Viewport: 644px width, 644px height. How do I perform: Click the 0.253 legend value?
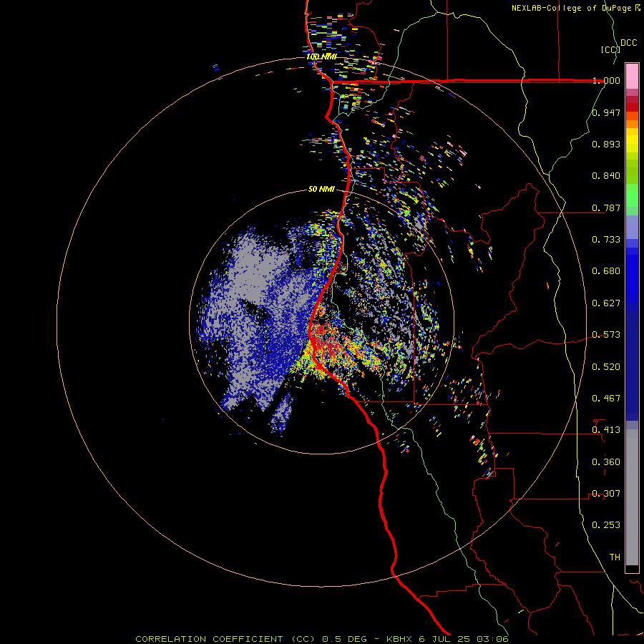tap(606, 525)
